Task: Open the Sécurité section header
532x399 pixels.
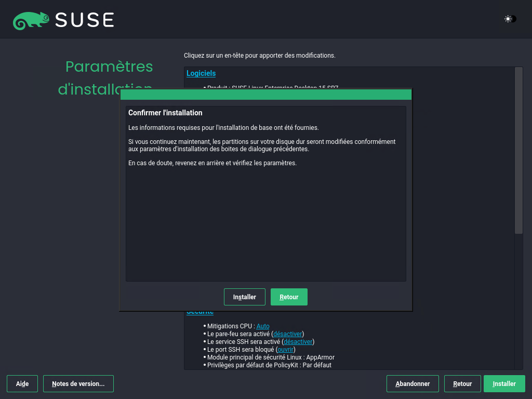Action: [x=200, y=313]
